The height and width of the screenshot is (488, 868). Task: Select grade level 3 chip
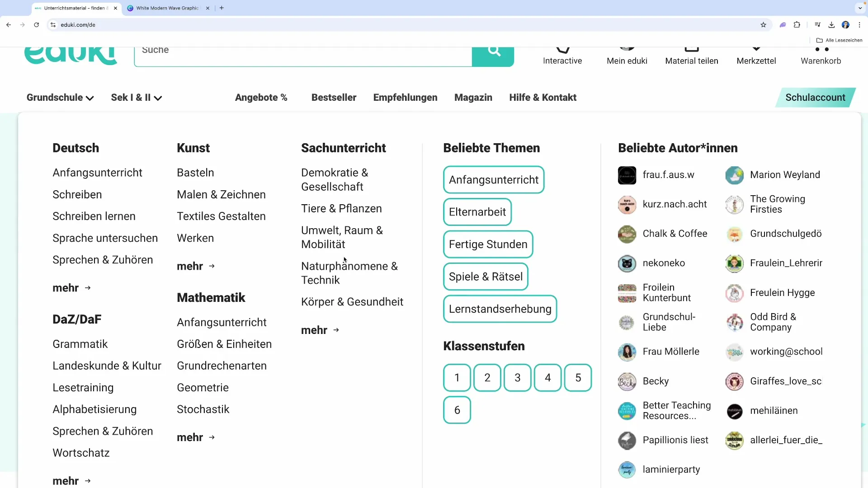click(517, 378)
